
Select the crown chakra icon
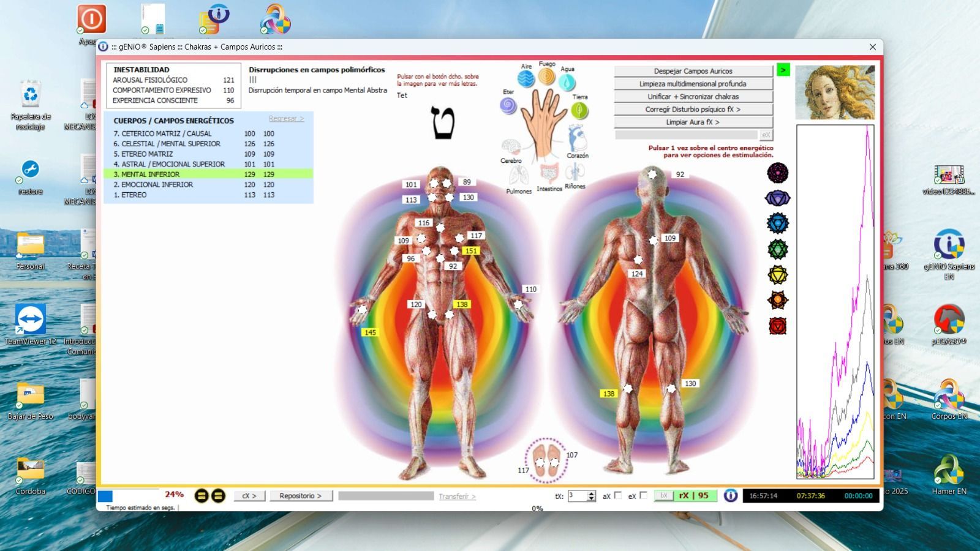(778, 173)
